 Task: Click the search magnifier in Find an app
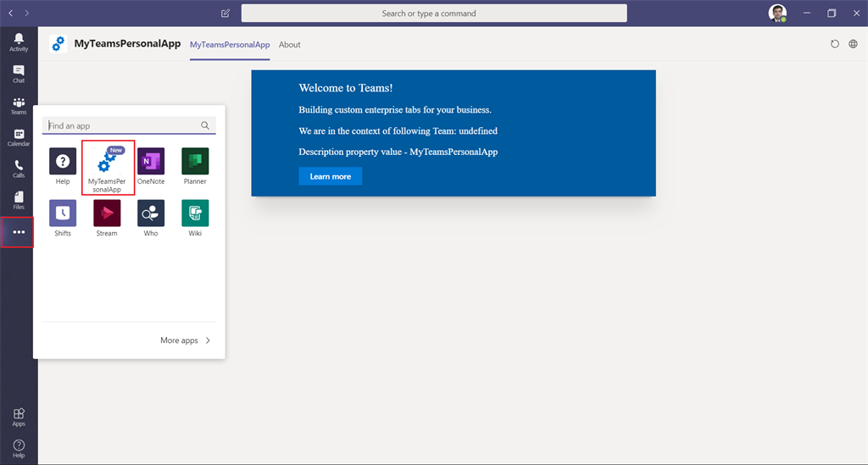pos(205,125)
